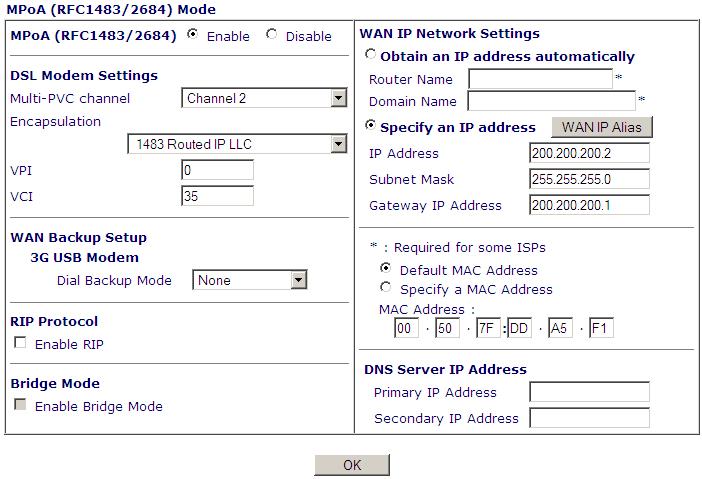Select the MPoA Disable radio button
702x479 pixels.
(272, 35)
